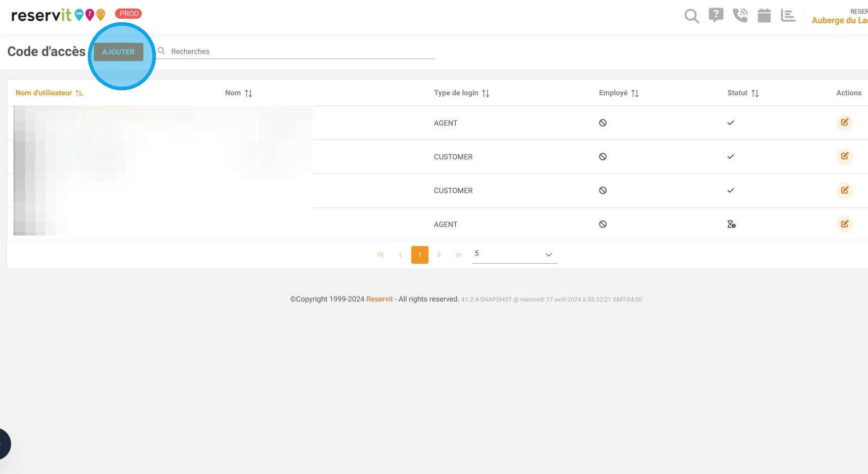The width and height of the screenshot is (868, 474).
Task: Edit the last AGENT row
Action: [844, 224]
